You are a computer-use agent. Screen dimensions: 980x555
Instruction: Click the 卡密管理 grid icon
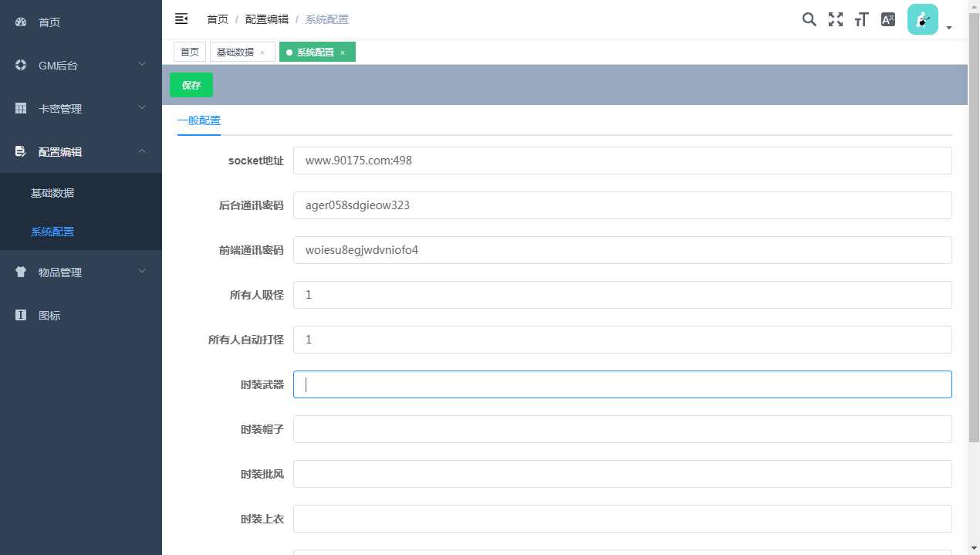(20, 108)
